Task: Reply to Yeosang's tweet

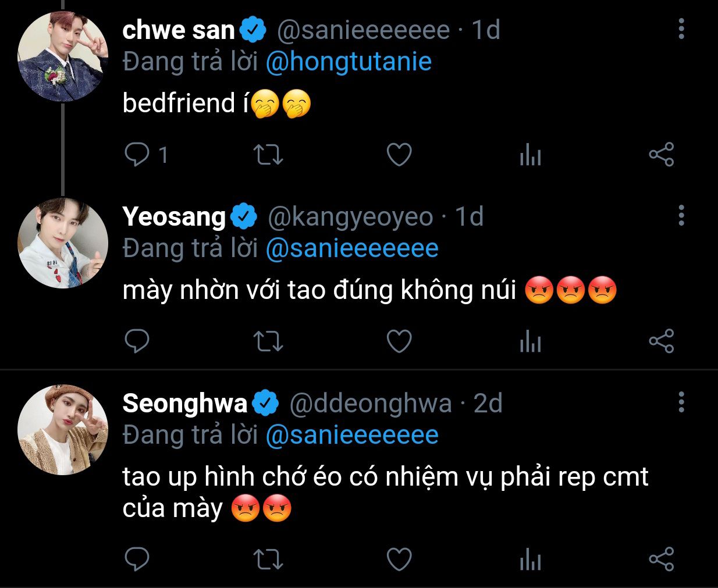Action: click(x=137, y=341)
